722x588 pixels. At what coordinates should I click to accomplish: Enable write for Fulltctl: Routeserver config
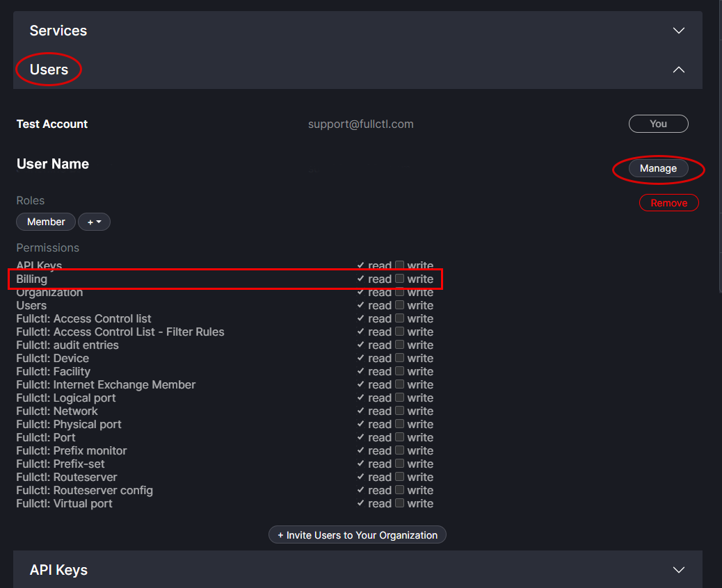click(x=400, y=490)
